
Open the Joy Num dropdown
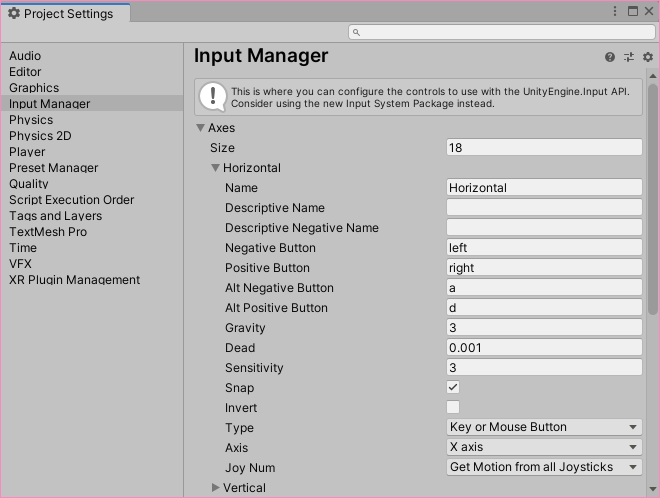(x=544, y=467)
